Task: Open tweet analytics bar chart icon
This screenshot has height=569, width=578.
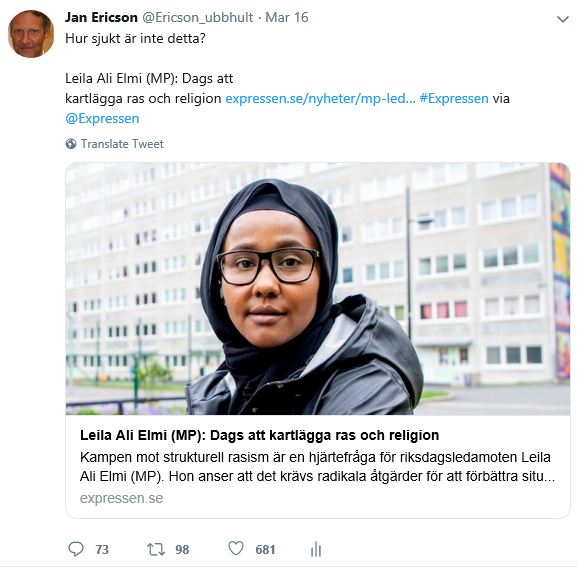Action: pos(316,549)
